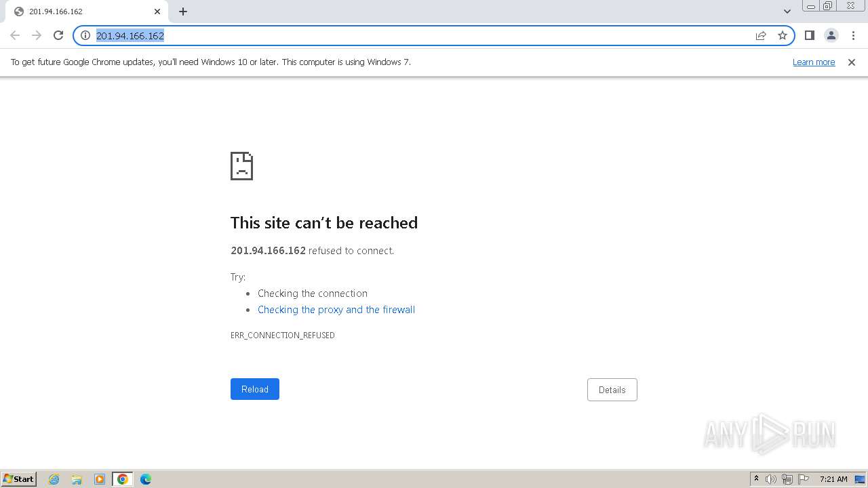The image size is (868, 488).
Task: Restore down the Chrome window
Action: point(828,6)
